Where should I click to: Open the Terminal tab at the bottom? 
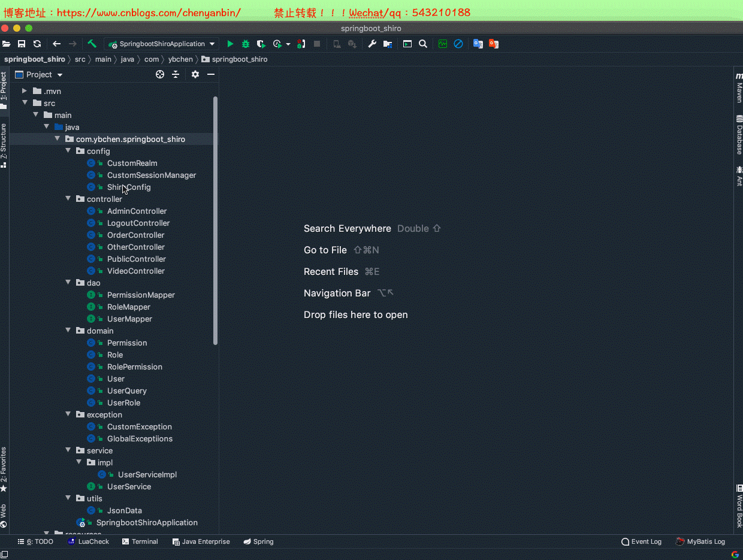(x=140, y=541)
